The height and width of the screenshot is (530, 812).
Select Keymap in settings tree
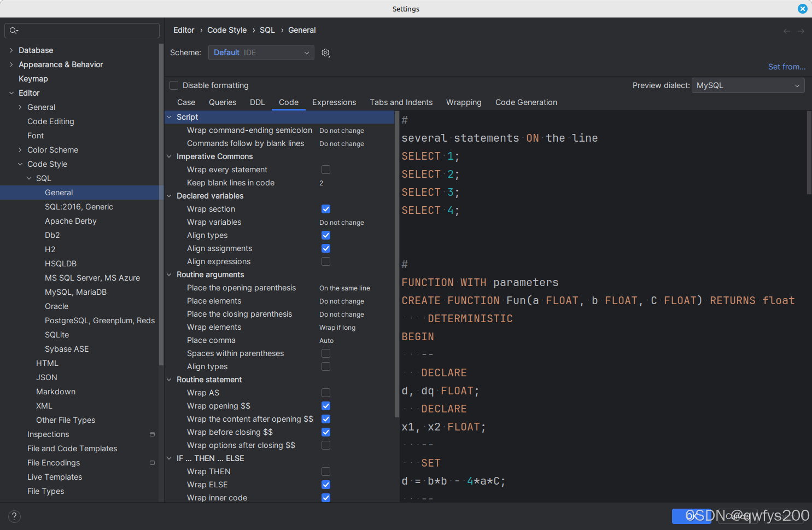[x=33, y=79]
